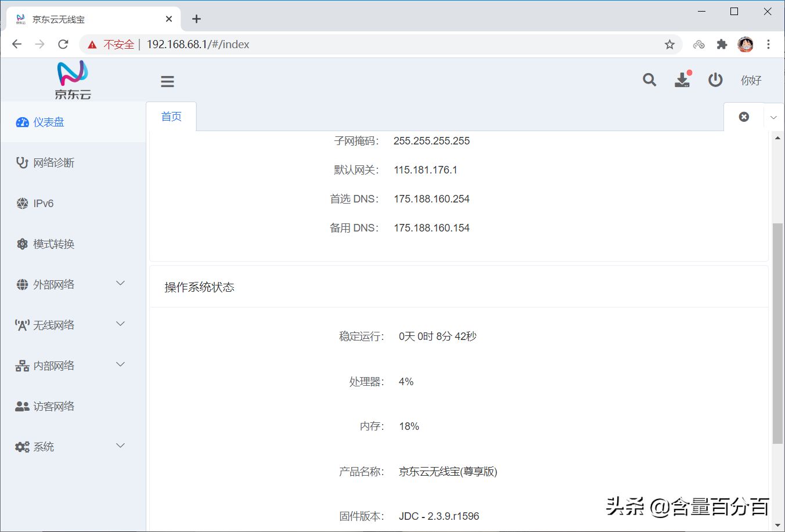The width and height of the screenshot is (785, 532).
Task: Open a new browser tab
Action: point(196,19)
